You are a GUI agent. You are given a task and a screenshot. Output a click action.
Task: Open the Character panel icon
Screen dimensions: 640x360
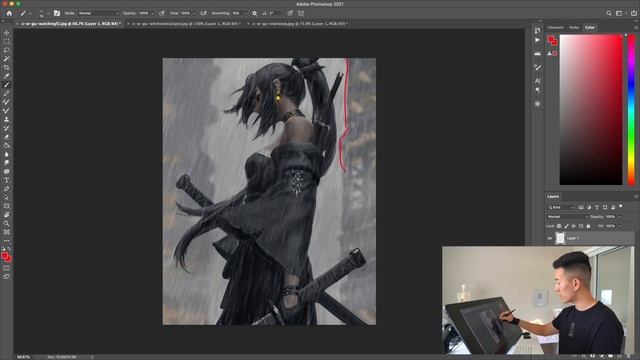pyautogui.click(x=537, y=80)
